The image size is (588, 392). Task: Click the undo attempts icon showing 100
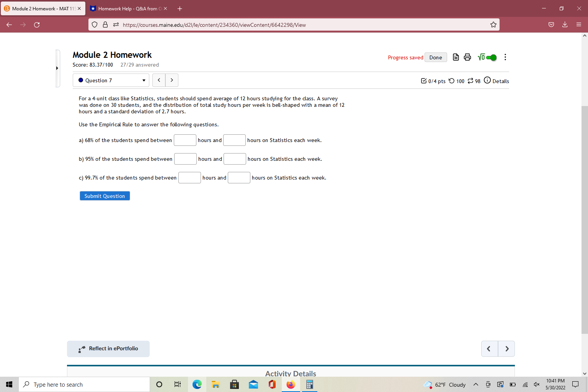click(x=453, y=81)
